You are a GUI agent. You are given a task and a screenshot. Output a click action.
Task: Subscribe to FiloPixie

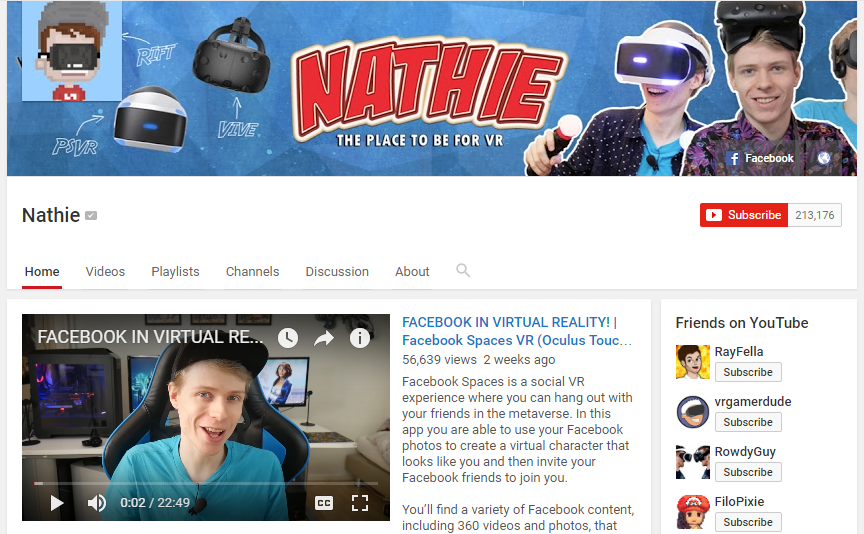(748, 522)
